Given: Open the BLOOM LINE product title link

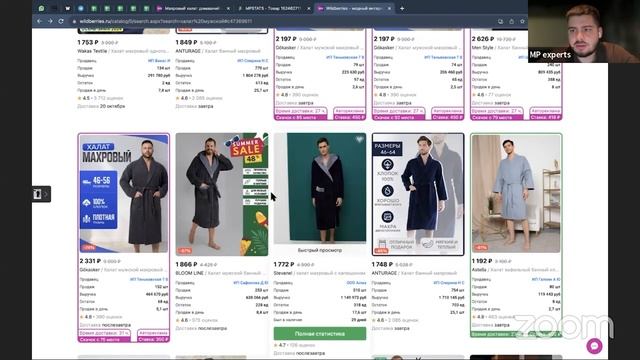Looking at the screenshot, I should [221, 273].
